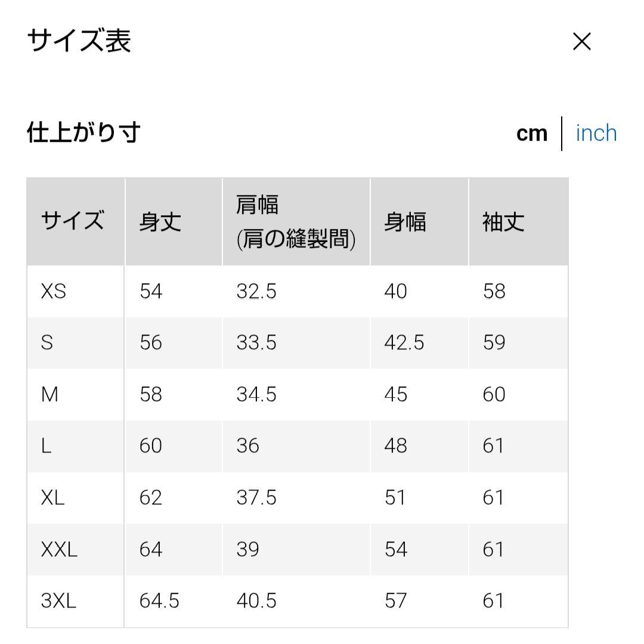Viewport: 644px width, 644px height.
Task: Select the L size row label
Action: point(46,446)
